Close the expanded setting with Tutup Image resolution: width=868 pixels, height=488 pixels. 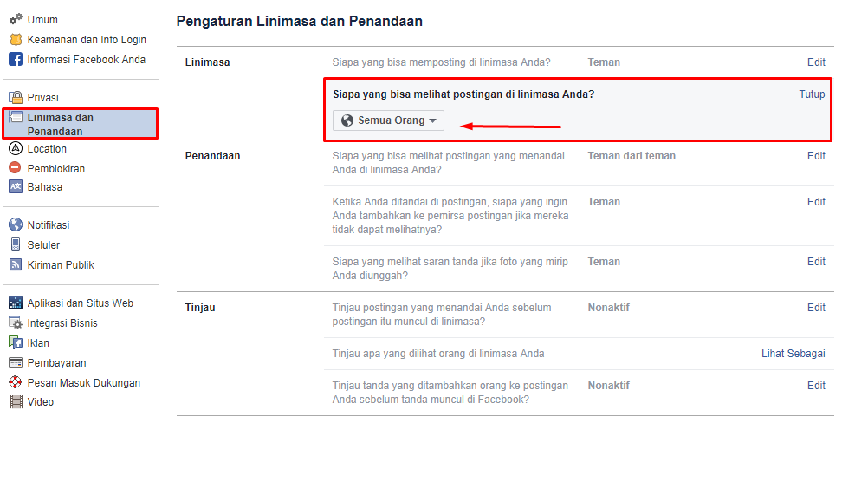(812, 94)
